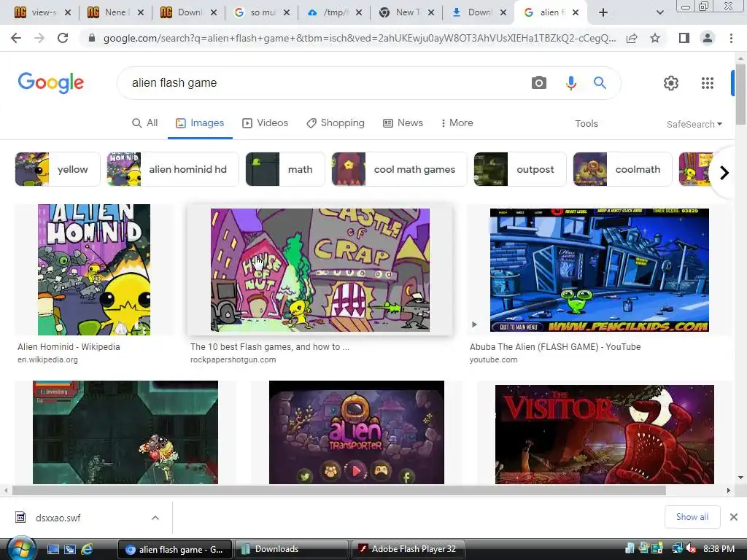Bookmark this page with star icon

click(x=655, y=38)
